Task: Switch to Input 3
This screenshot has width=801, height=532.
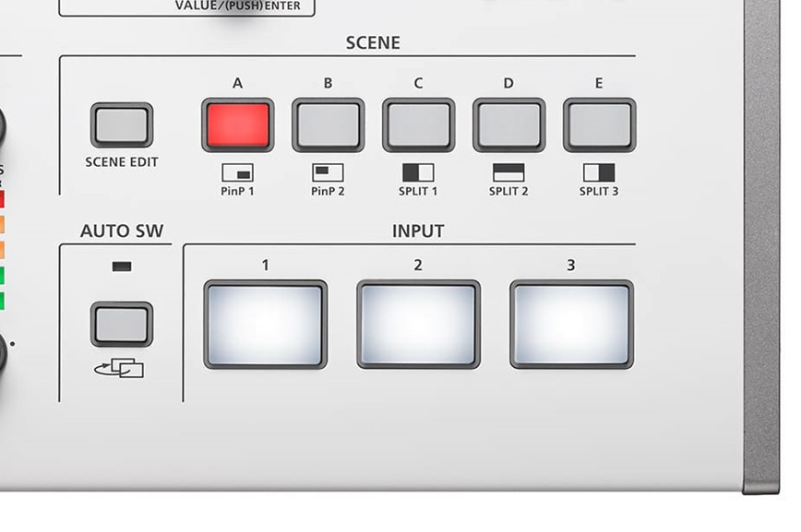Action: click(571, 325)
